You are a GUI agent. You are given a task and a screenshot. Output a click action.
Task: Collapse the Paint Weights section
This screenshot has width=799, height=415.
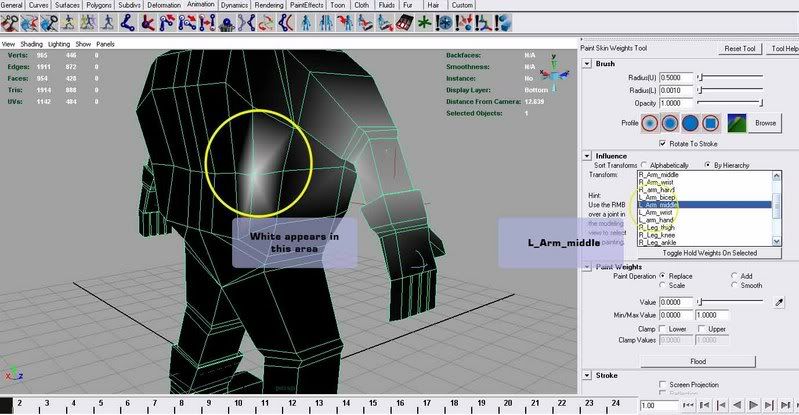point(587,267)
